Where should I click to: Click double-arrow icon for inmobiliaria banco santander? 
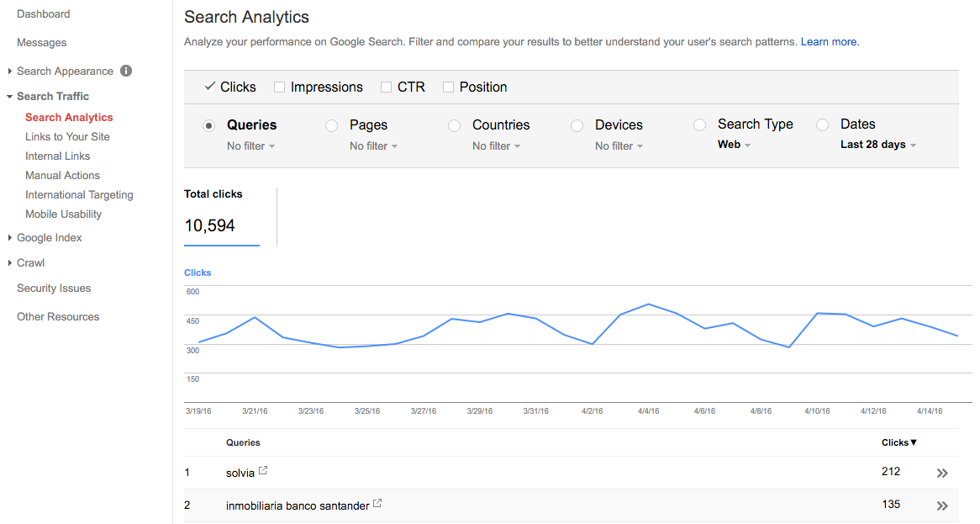942,505
